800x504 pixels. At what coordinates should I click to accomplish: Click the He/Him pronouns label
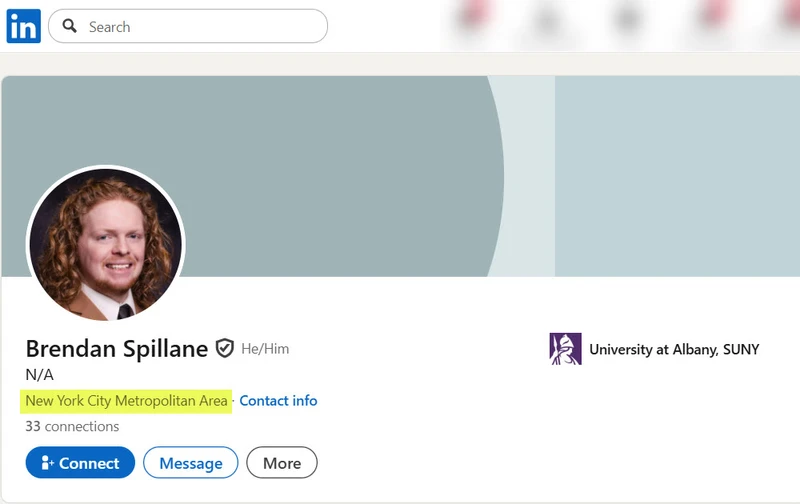(265, 349)
